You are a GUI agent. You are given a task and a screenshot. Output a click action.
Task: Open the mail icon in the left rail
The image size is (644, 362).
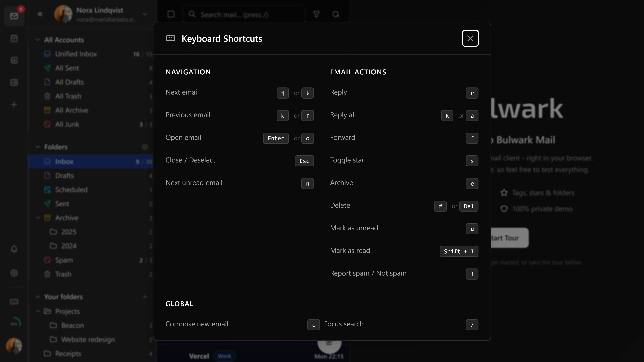click(x=14, y=16)
